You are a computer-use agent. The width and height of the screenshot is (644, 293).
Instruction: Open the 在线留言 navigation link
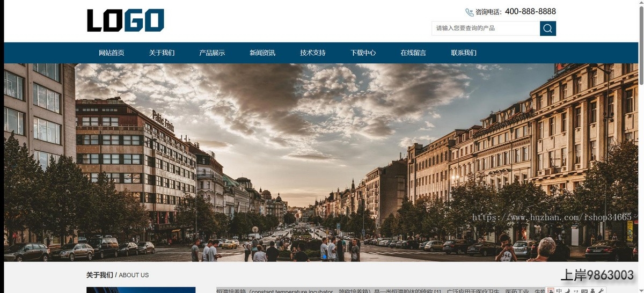pyautogui.click(x=413, y=53)
